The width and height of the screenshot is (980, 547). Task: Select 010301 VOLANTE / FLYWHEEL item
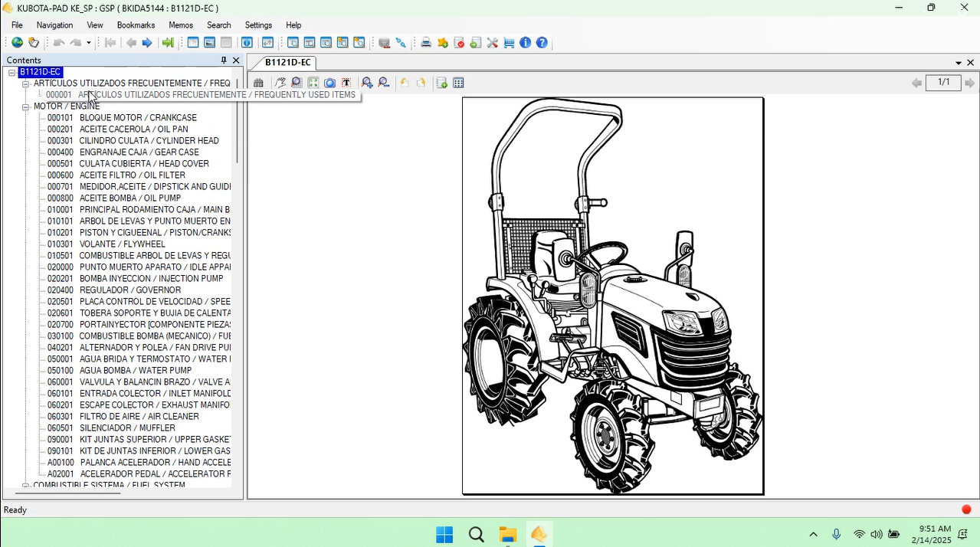[x=106, y=244]
